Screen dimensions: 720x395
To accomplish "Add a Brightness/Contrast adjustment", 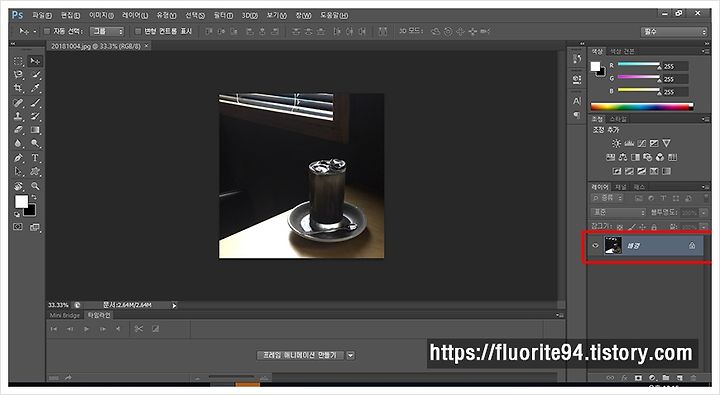I will click(616, 143).
